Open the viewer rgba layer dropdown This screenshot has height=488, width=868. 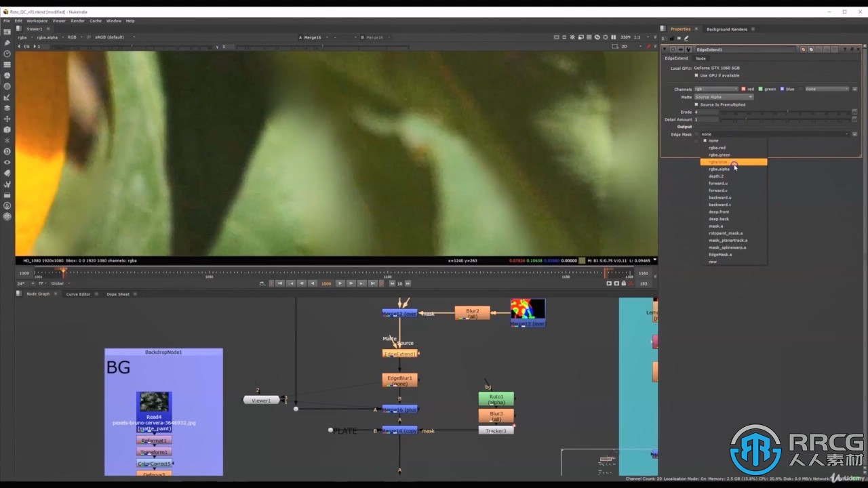(24, 37)
